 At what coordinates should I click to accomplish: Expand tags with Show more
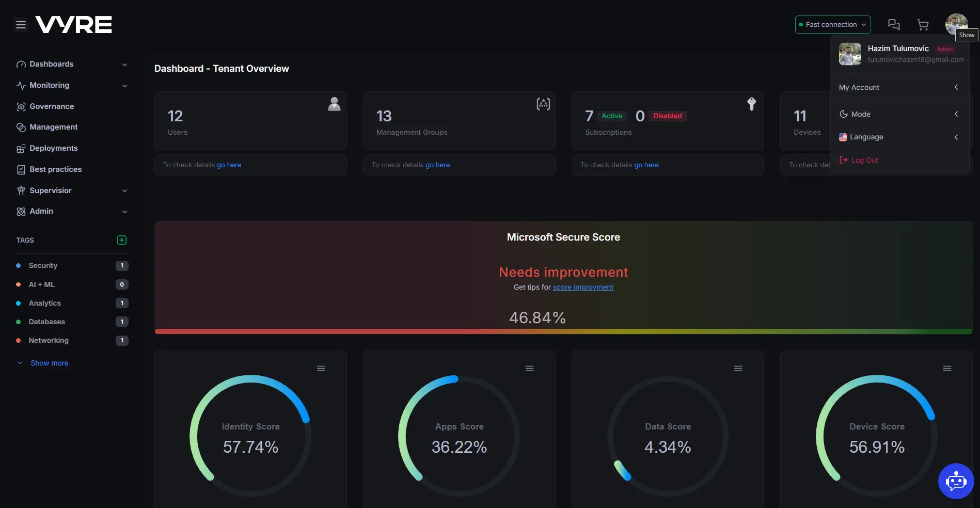(x=50, y=363)
